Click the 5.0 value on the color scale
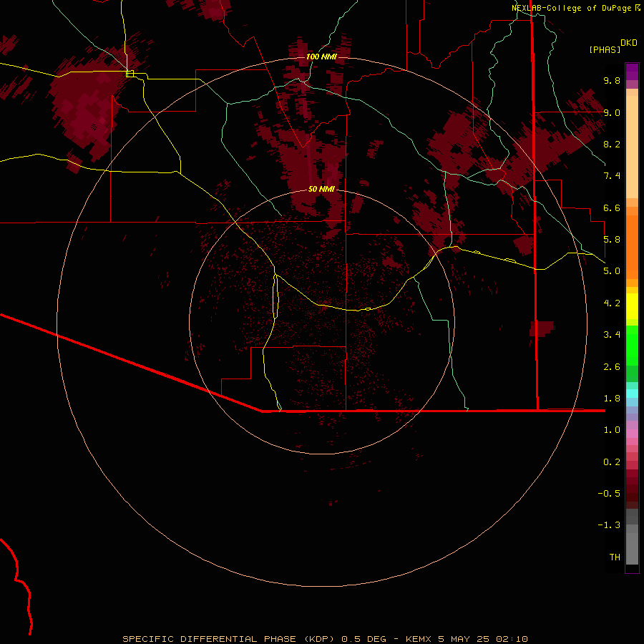 coord(612,271)
